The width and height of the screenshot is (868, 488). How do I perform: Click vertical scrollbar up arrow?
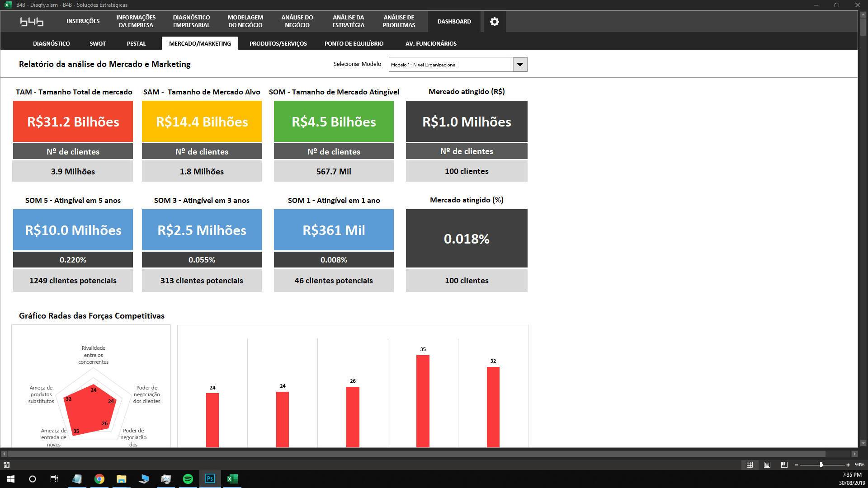(863, 15)
